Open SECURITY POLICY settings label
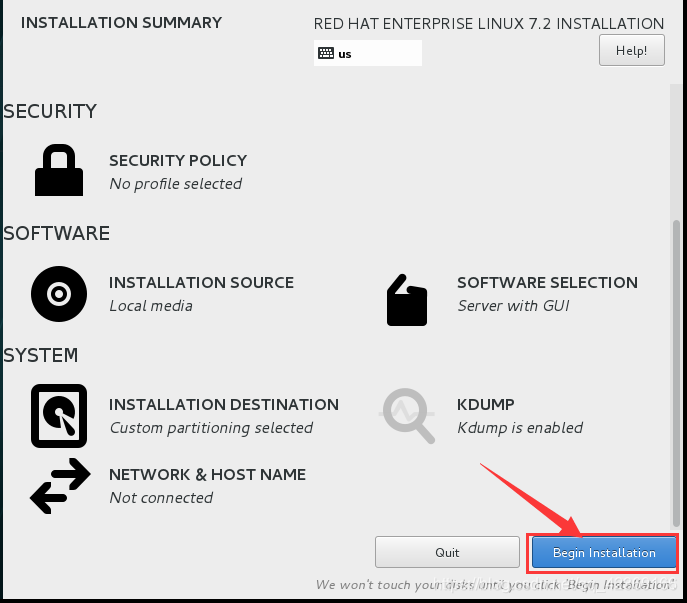 [178, 160]
